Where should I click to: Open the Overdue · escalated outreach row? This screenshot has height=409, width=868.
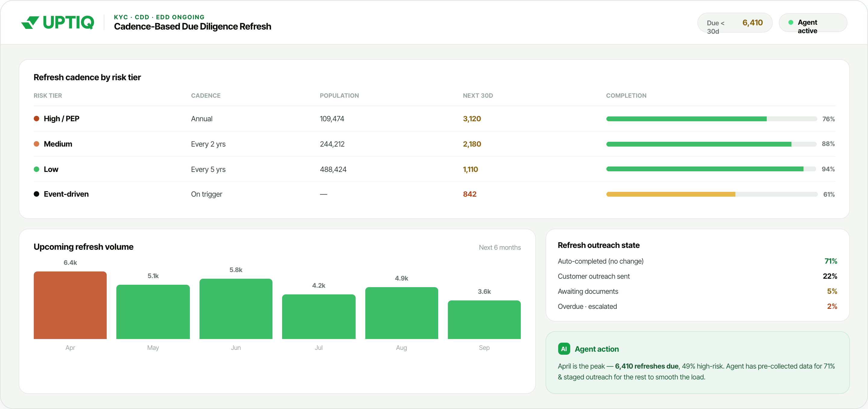(697, 306)
